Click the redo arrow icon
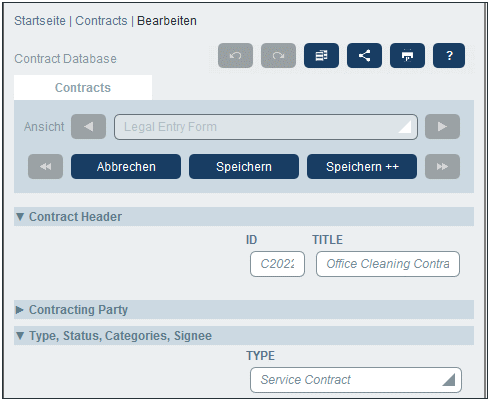The height and width of the screenshot is (401, 490). pos(278,55)
